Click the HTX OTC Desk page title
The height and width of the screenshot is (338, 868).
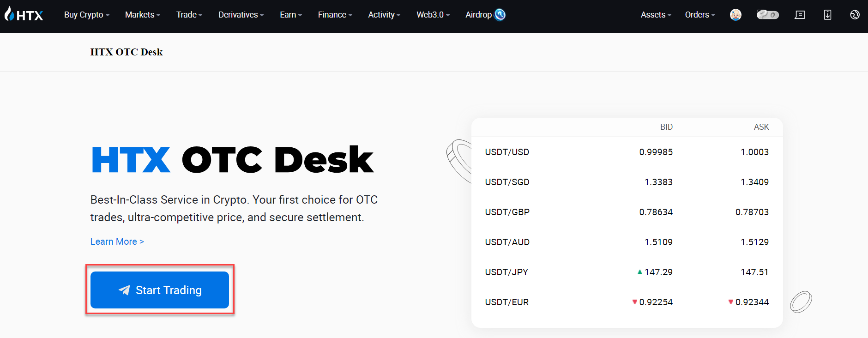tap(127, 52)
